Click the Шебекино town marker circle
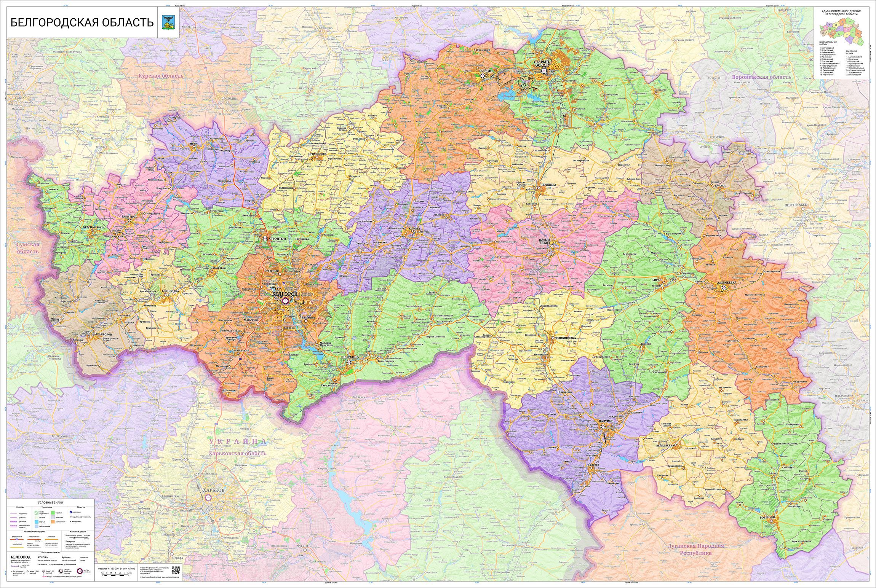 [x=349, y=362]
